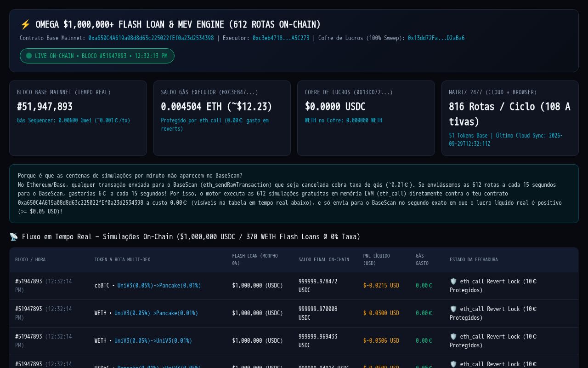Open the profit vault address 0x13dd72Fa...D2aBa6
The image size is (588, 368).
point(436,38)
